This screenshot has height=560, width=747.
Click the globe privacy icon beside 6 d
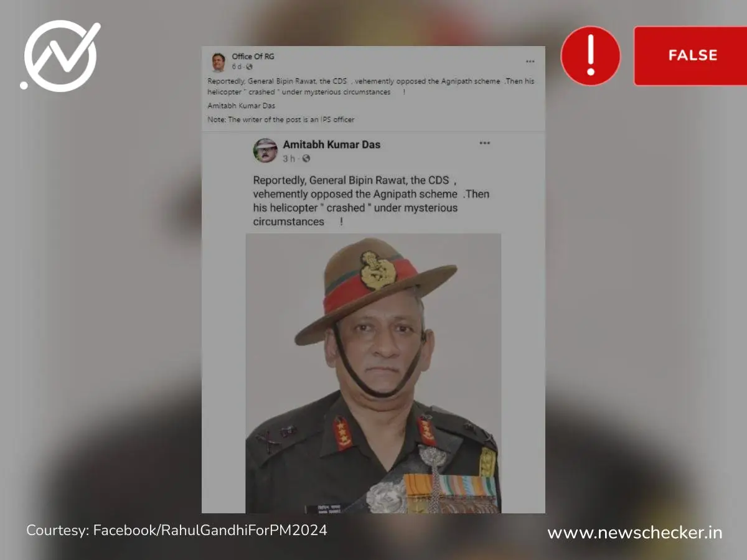[x=249, y=67]
